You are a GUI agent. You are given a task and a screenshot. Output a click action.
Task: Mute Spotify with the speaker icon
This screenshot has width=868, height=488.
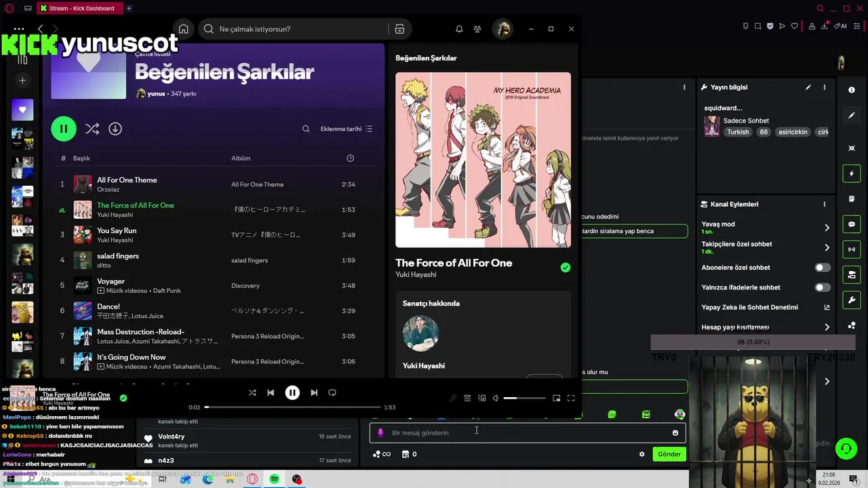pyautogui.click(x=496, y=399)
